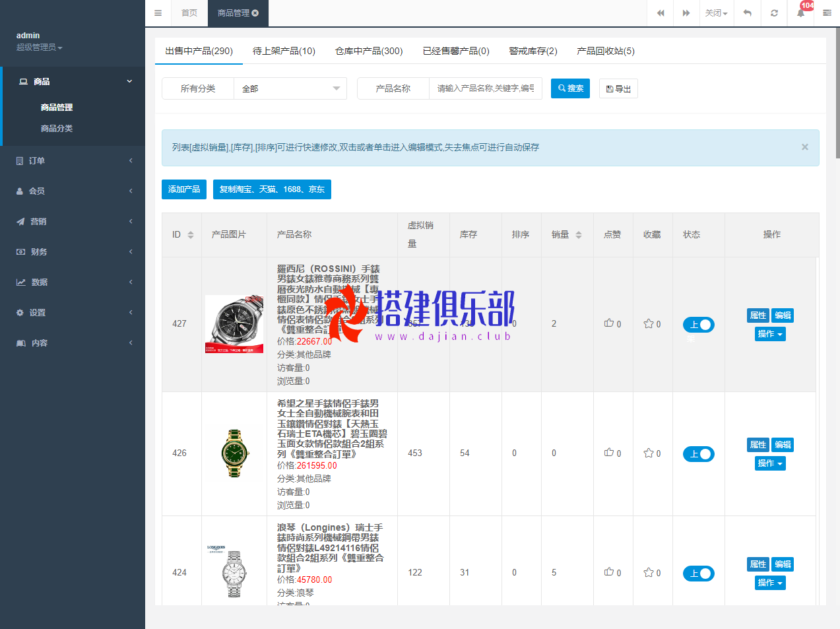Toggle 上架 status switch for product 424
The height and width of the screenshot is (629, 840).
[x=699, y=574]
